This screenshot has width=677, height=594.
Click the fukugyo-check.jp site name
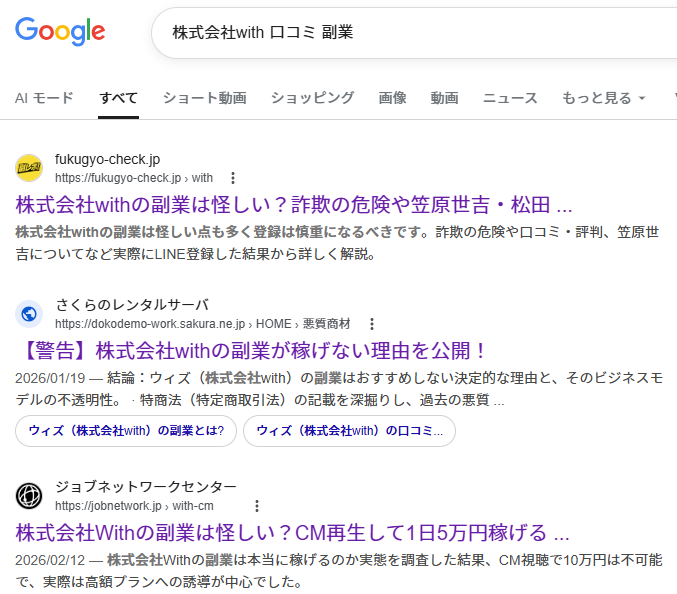tap(108, 159)
